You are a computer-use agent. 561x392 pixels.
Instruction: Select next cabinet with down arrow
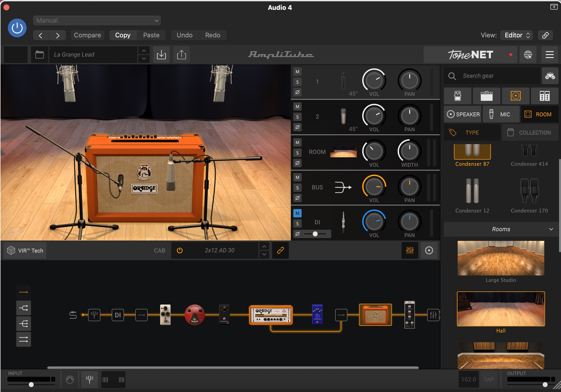[264, 254]
